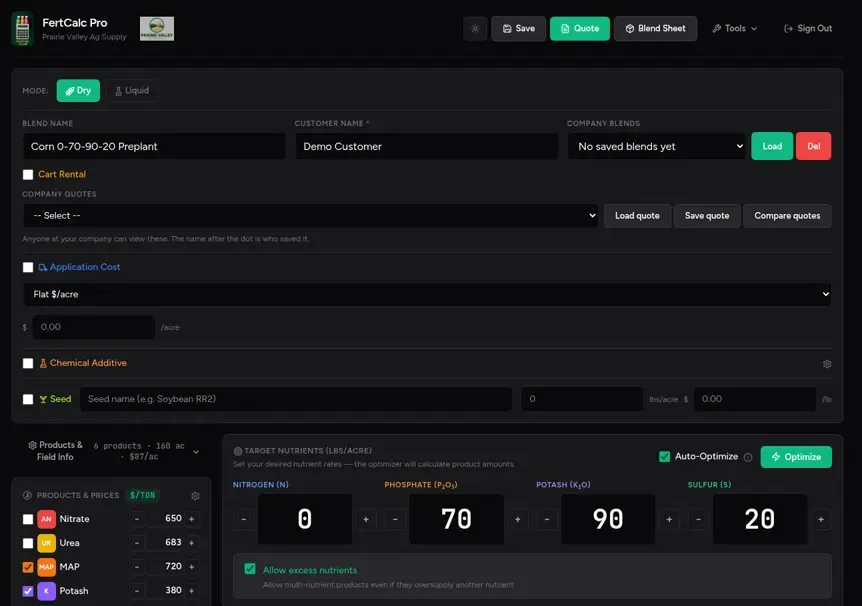Check the Nitrate product checkbox
Screen dimensions: 862x606
pos(28,519)
